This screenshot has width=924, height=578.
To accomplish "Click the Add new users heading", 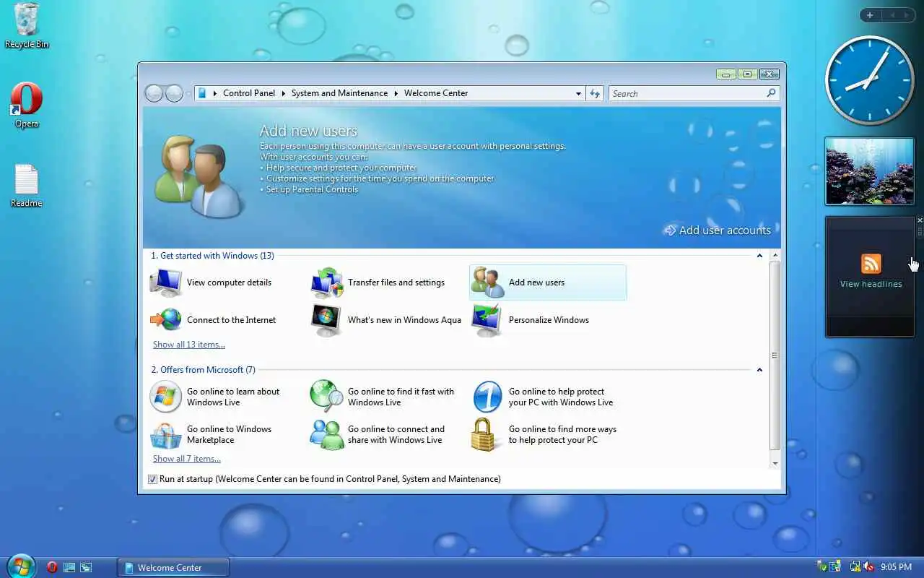I will point(308,131).
